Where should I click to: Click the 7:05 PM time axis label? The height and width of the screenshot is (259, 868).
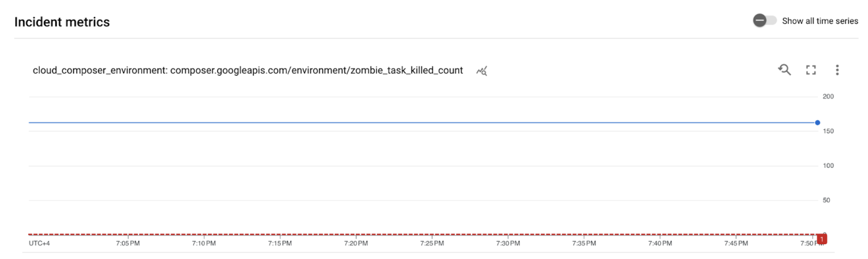click(x=128, y=243)
